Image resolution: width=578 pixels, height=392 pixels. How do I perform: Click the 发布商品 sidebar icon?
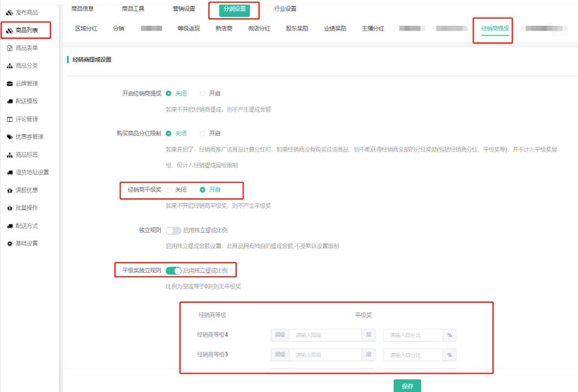click(9, 13)
